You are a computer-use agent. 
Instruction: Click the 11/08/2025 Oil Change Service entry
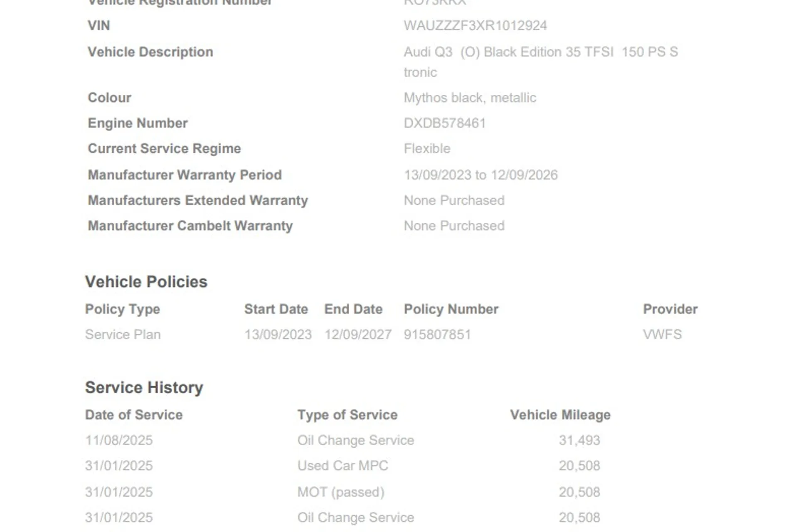coord(355,440)
